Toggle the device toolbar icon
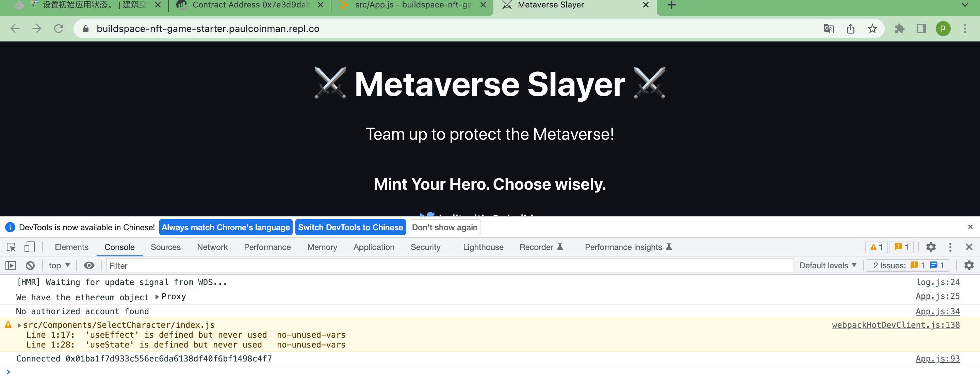 point(29,247)
